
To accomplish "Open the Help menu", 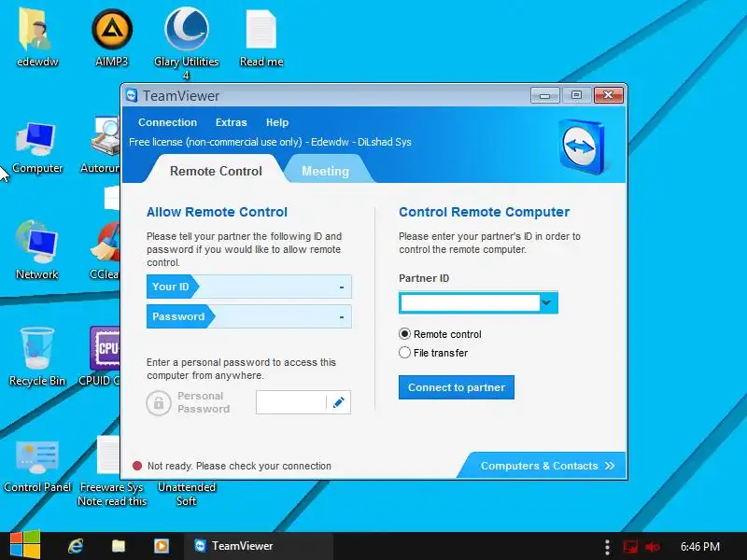I will [277, 122].
